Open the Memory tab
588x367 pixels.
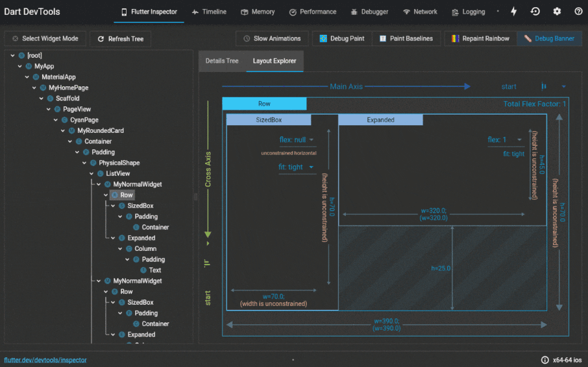pyautogui.click(x=258, y=12)
